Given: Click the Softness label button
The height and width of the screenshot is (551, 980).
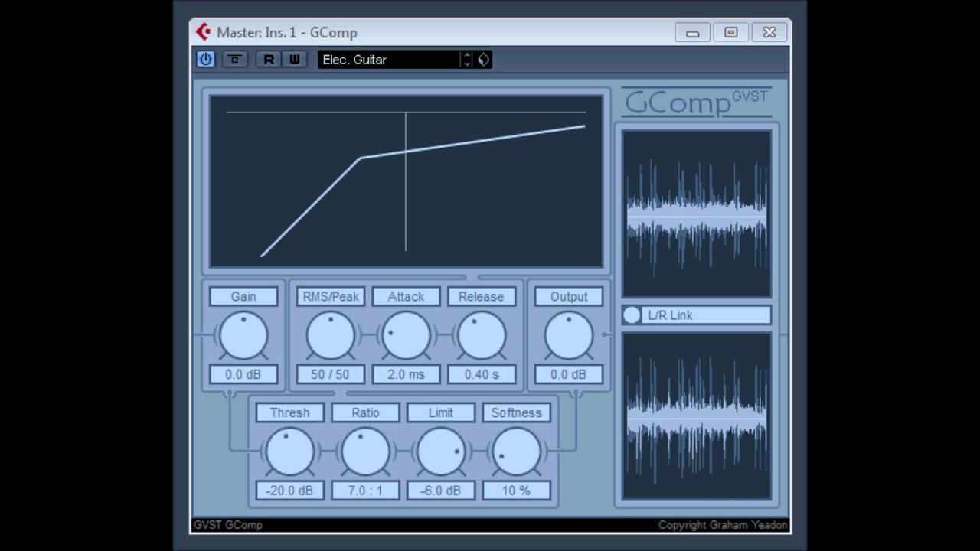Looking at the screenshot, I should (x=517, y=412).
